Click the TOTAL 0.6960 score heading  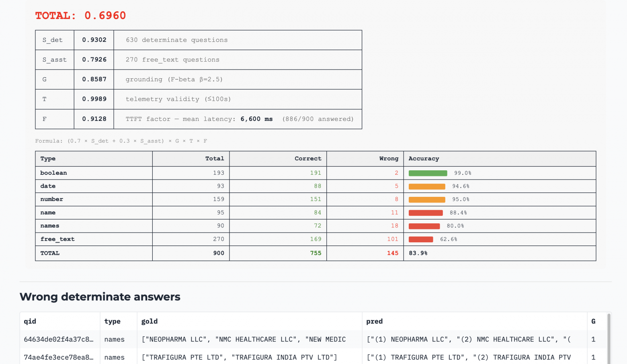(80, 16)
